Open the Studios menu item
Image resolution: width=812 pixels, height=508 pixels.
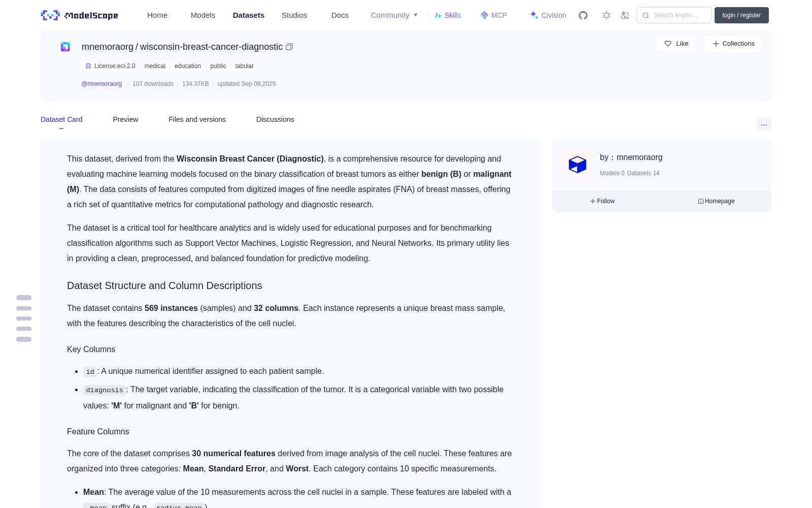(294, 15)
